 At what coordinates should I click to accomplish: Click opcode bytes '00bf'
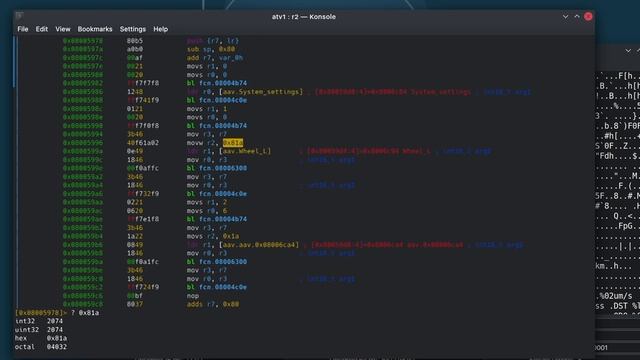click(135, 296)
